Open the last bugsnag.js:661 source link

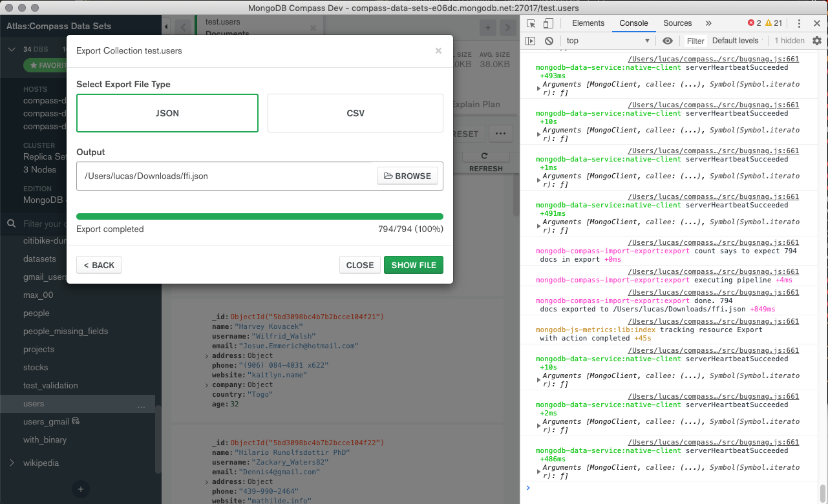tap(714, 443)
